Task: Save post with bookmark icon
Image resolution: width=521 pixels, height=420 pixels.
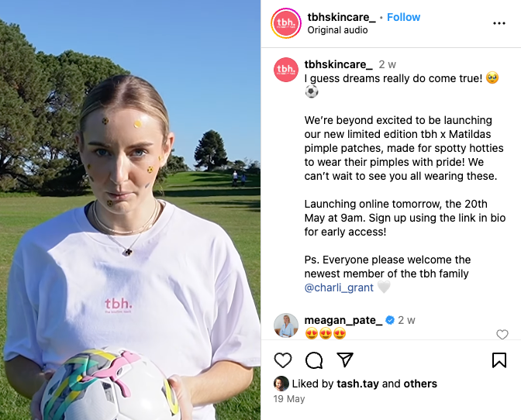Action: [x=499, y=360]
